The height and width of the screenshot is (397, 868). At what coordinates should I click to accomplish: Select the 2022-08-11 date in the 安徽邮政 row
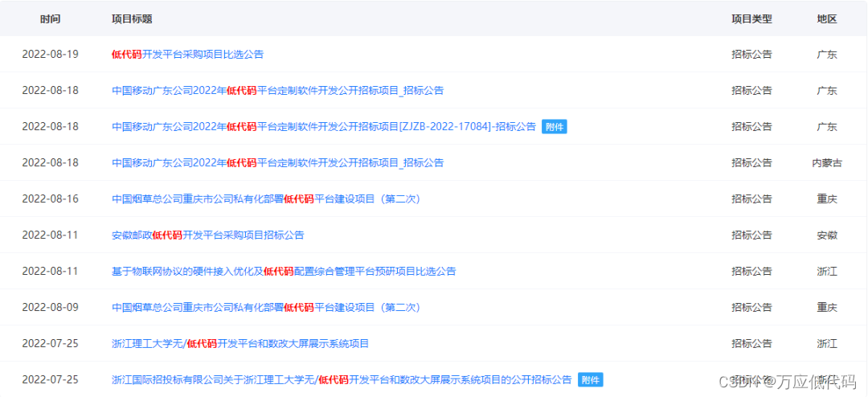click(x=51, y=235)
